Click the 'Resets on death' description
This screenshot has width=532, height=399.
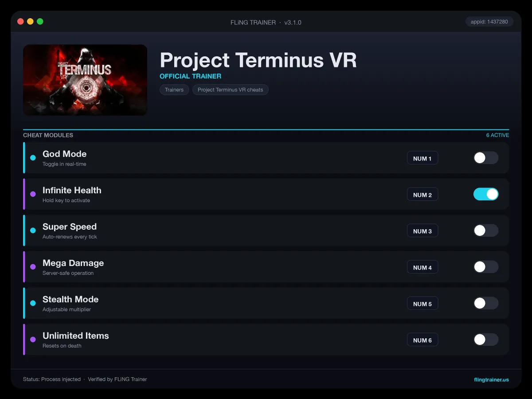tap(62, 346)
